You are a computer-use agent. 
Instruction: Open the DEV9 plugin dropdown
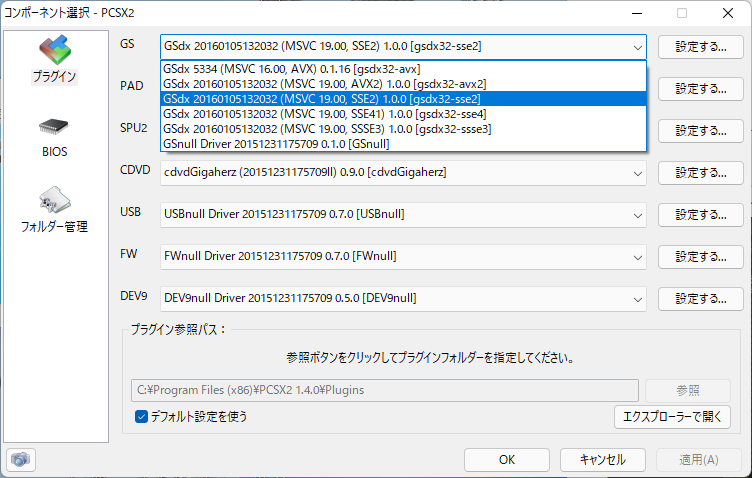point(403,298)
